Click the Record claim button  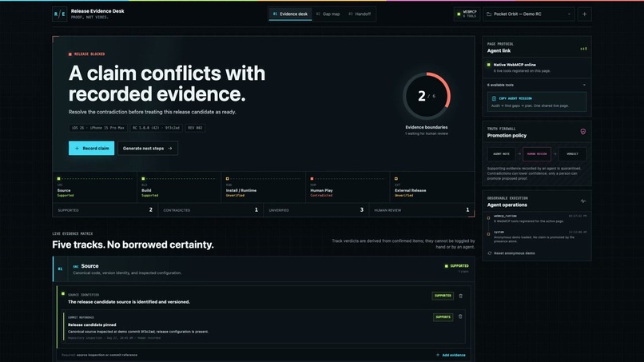coord(92,149)
